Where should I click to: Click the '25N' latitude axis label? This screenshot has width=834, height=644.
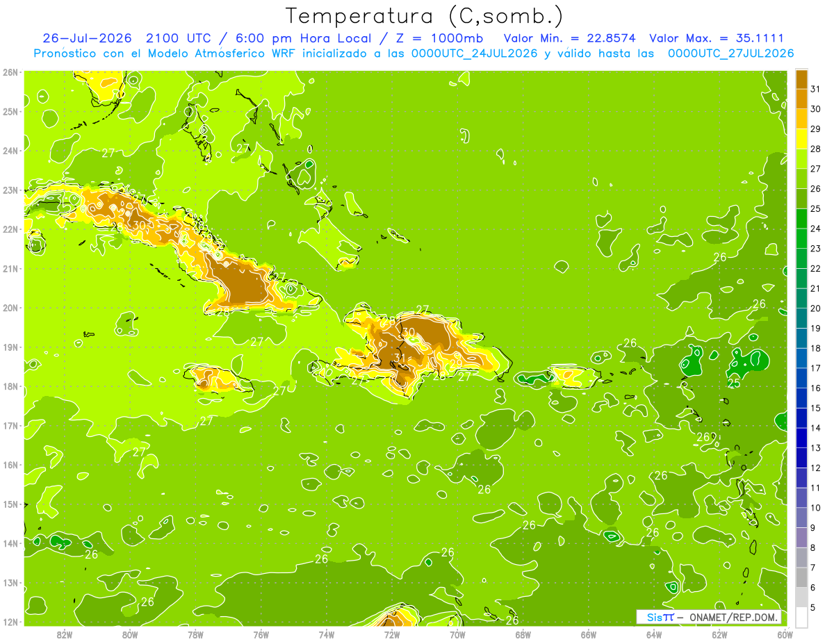coord(10,111)
